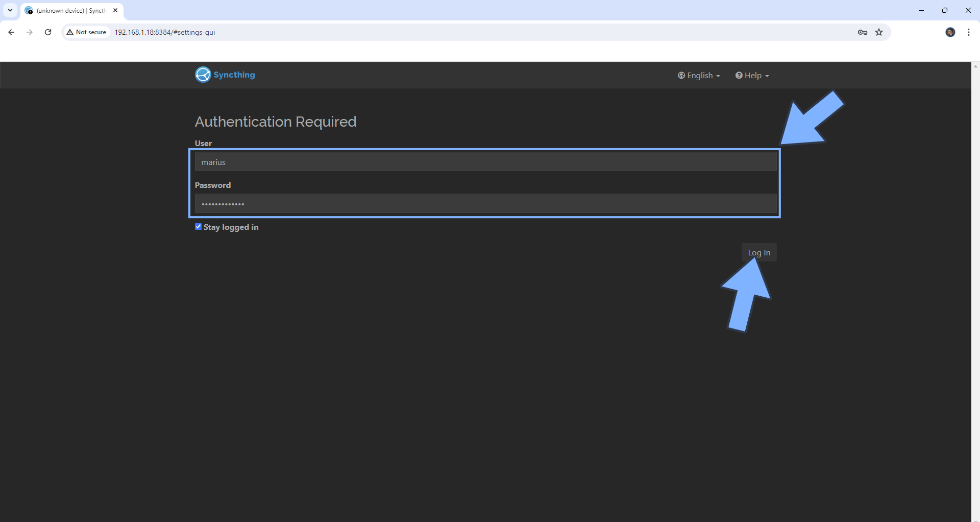Expand the Help dropdown menu
The image size is (980, 522).
[x=752, y=76]
